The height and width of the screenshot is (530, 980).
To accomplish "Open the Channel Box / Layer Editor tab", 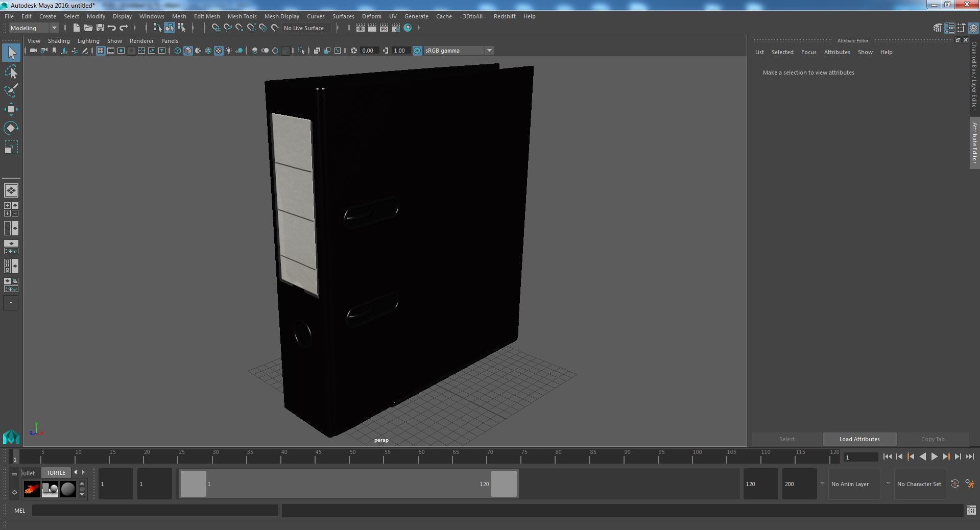I will click(974, 76).
